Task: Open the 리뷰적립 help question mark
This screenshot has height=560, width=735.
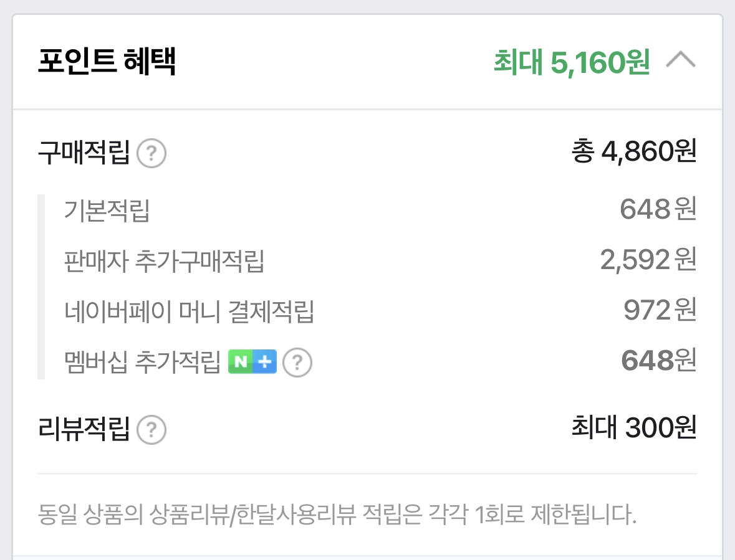Action: pos(151,429)
